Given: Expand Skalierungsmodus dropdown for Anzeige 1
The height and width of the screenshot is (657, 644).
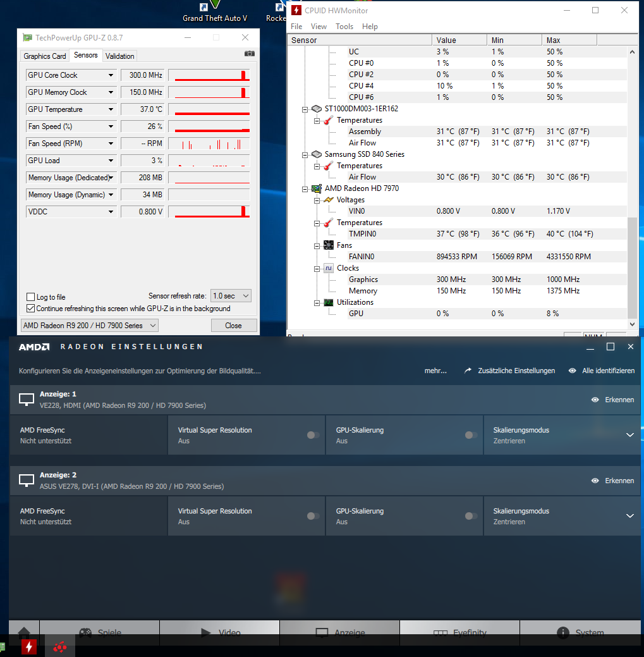Looking at the screenshot, I should click(x=629, y=435).
